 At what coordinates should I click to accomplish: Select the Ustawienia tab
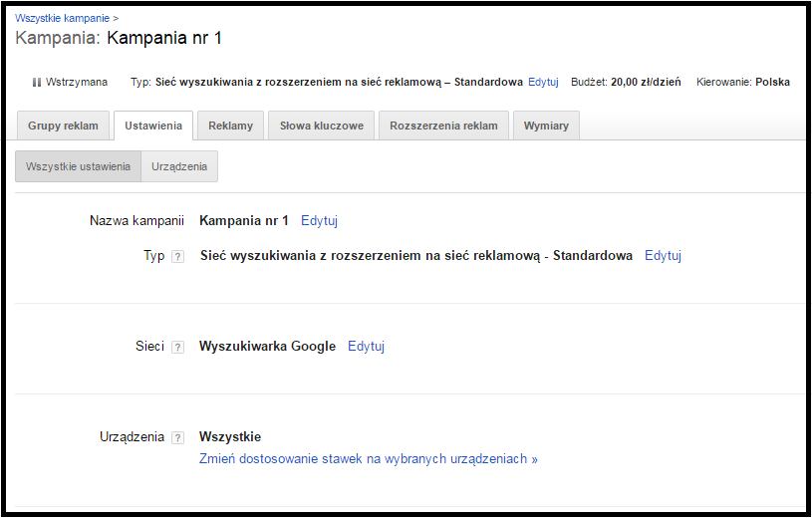pos(153,126)
